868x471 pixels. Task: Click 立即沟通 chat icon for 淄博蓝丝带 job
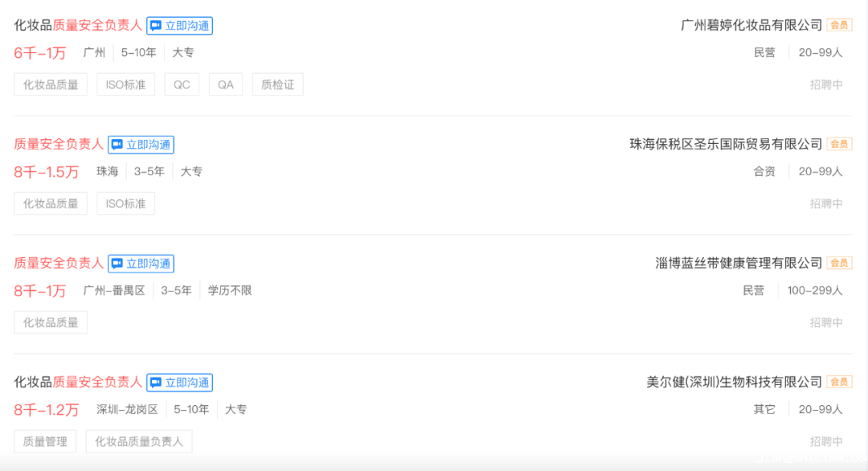coord(141,264)
